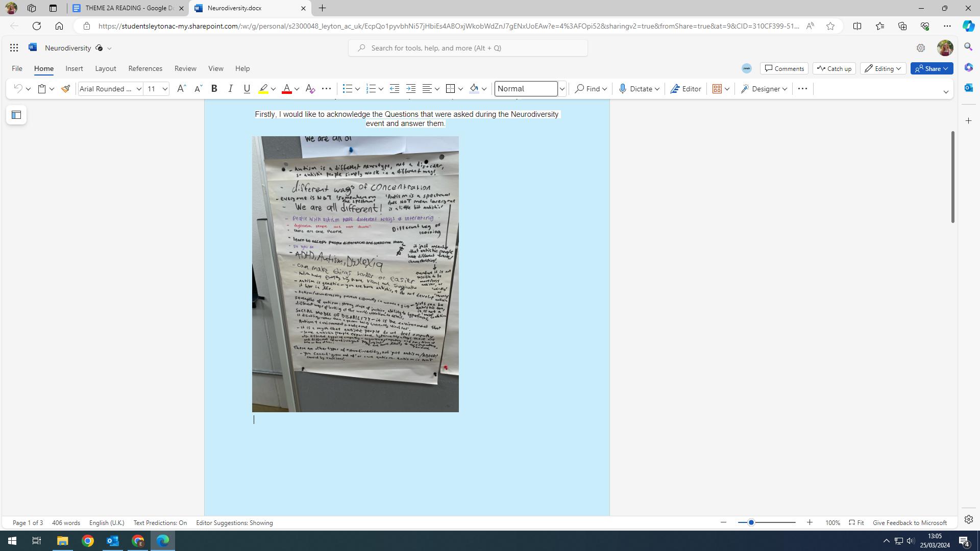Open the Insert ribbon tab
Screen dimensions: 980x551
click(74, 68)
